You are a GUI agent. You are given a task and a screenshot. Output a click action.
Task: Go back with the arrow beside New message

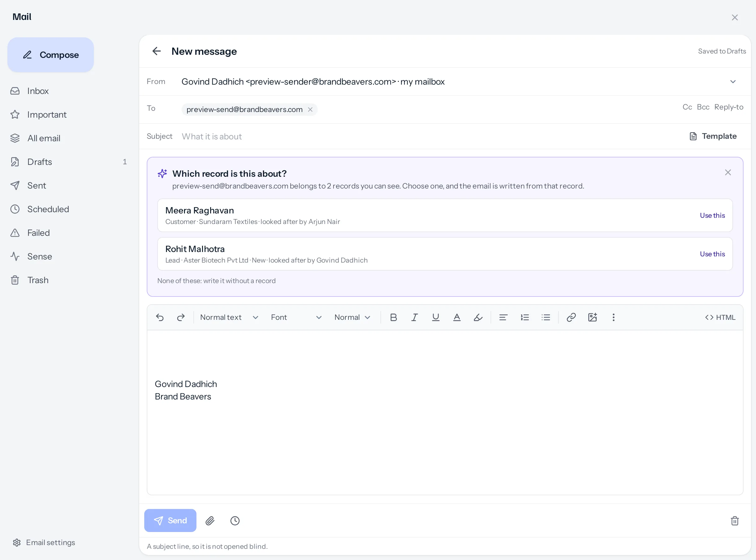pyautogui.click(x=156, y=51)
